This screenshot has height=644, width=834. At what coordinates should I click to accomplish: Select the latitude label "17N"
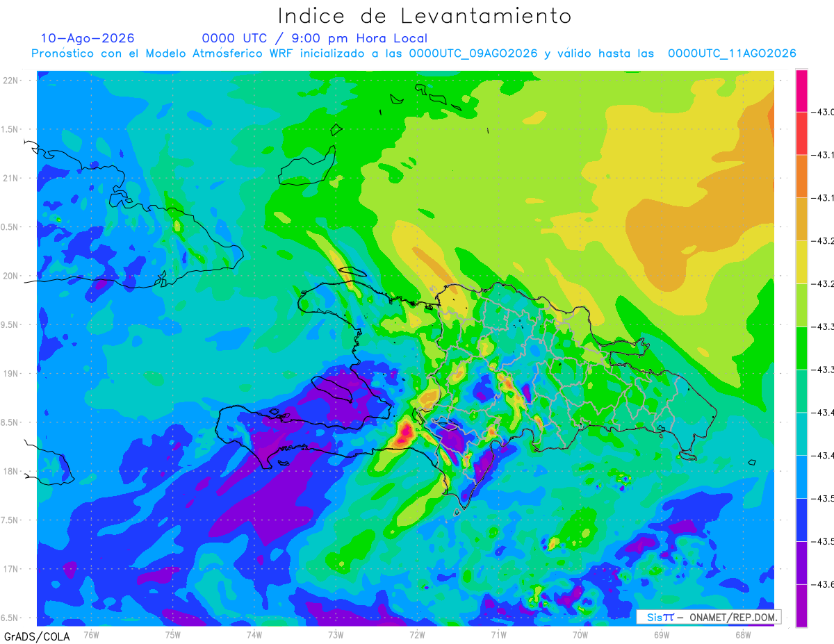coord(11,569)
